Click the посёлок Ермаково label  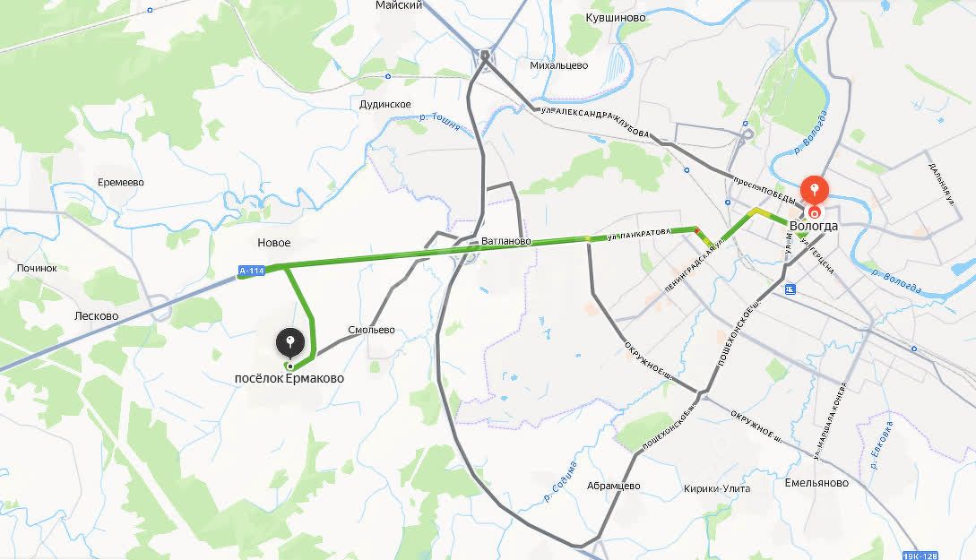[x=289, y=378]
